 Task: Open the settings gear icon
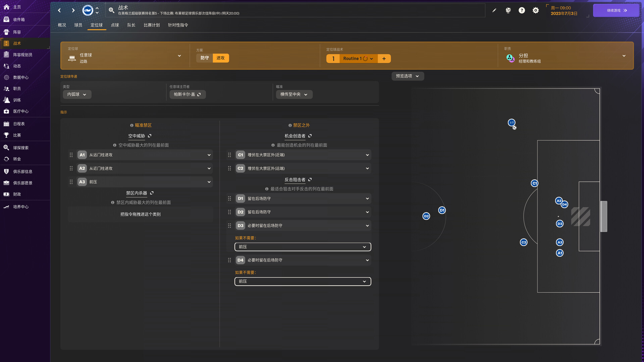[535, 10]
